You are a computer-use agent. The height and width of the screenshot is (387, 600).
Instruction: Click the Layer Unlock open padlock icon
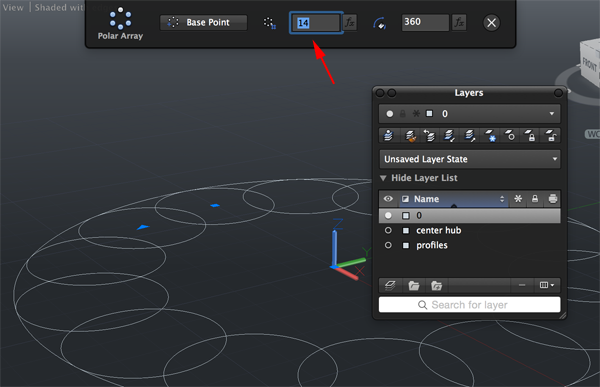[x=551, y=136]
